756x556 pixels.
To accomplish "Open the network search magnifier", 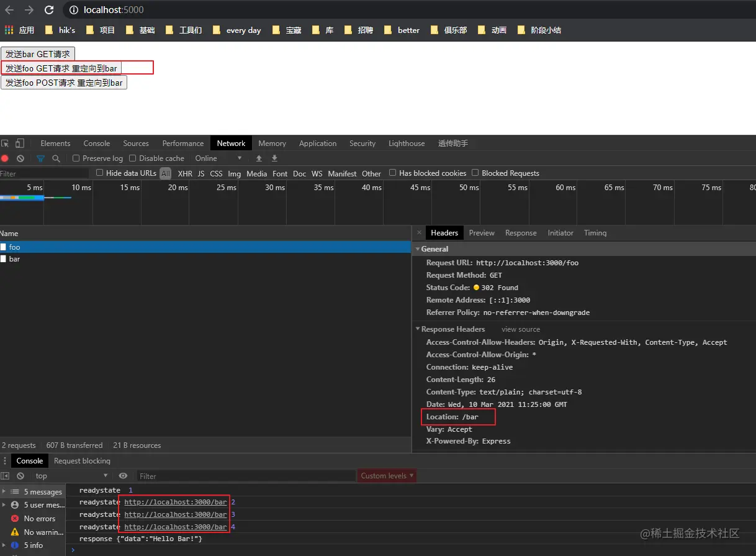I will coord(56,158).
